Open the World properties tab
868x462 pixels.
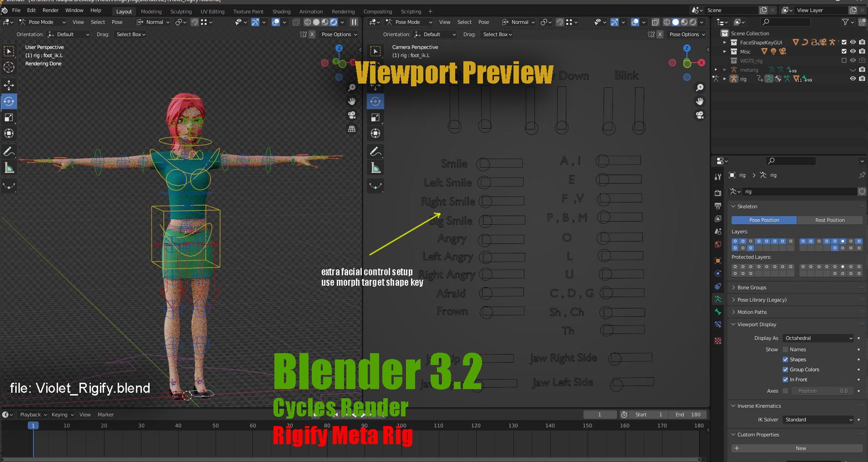(718, 245)
